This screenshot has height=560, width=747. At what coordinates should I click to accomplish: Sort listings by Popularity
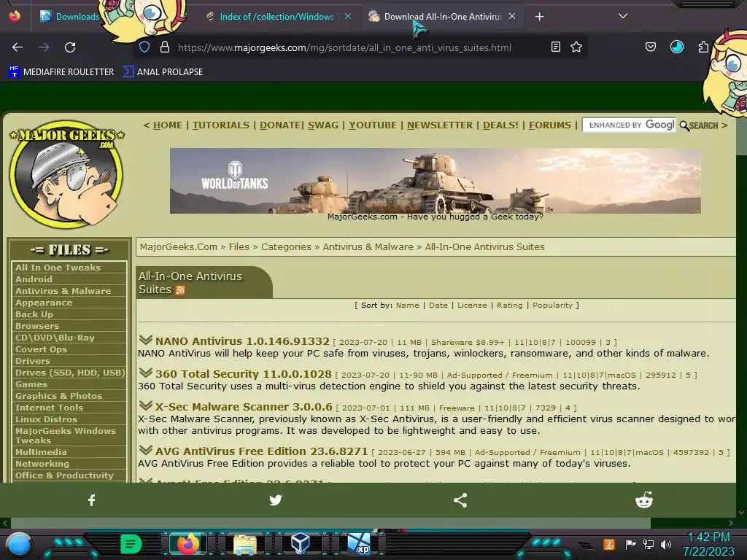[x=552, y=306]
